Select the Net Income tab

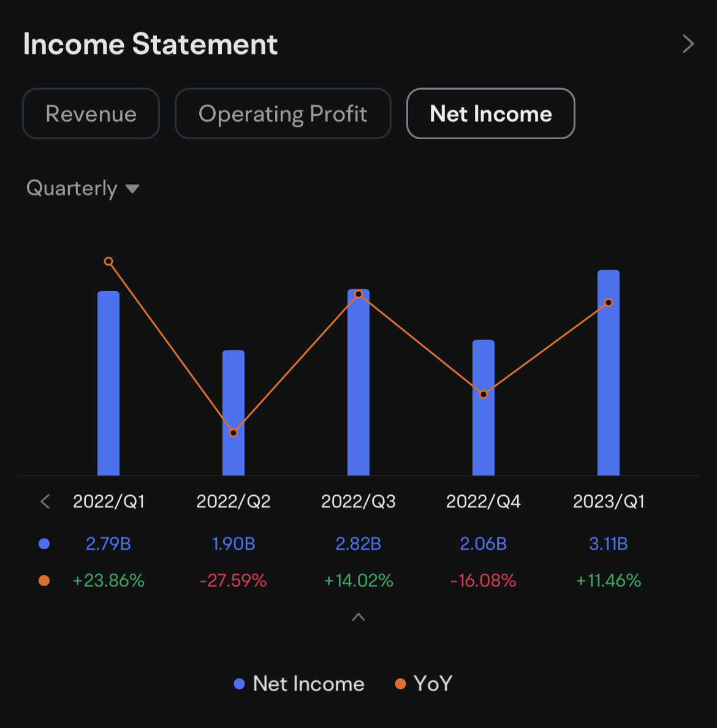[490, 114]
